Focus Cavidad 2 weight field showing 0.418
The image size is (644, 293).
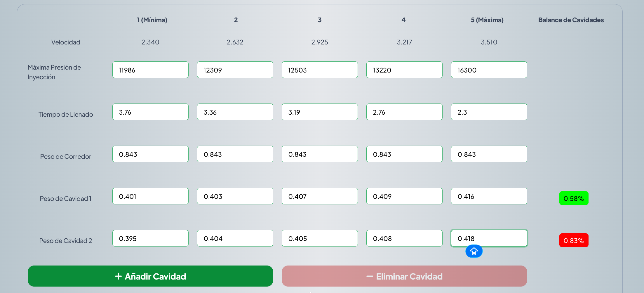pyautogui.click(x=489, y=238)
